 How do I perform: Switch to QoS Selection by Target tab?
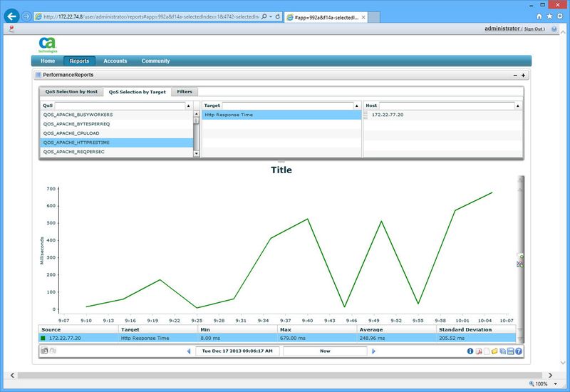(x=137, y=92)
